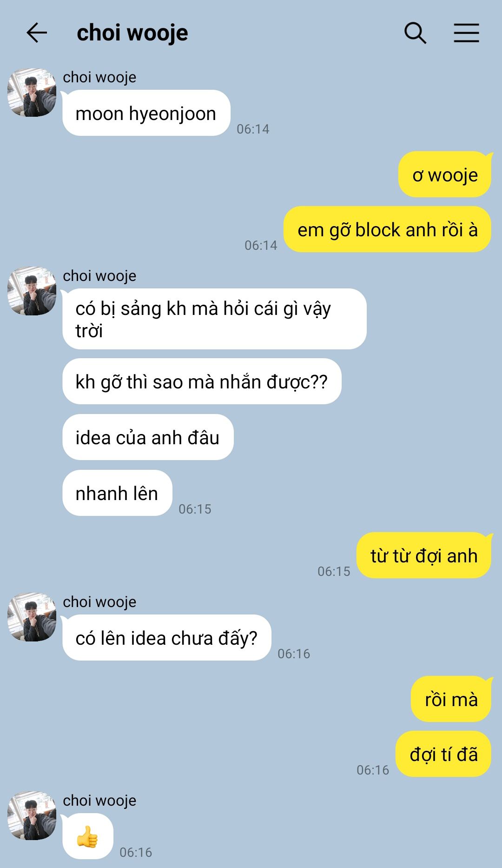The height and width of the screenshot is (868, 502).
Task: Tap the 'đợi tí đã' message
Action: tap(443, 754)
